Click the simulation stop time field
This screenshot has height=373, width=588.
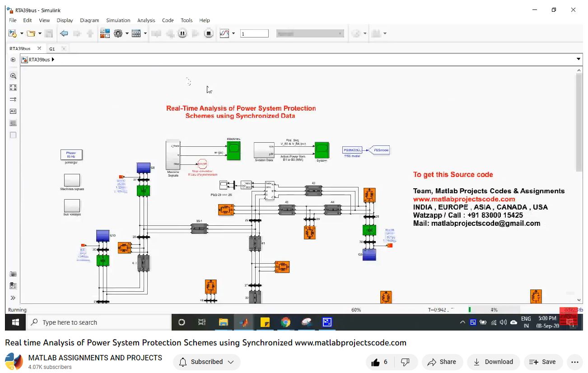point(254,33)
